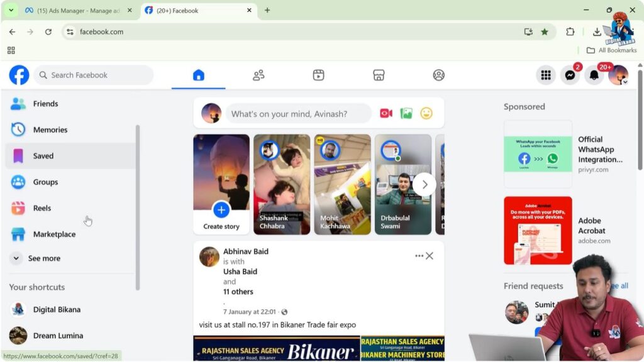The height and width of the screenshot is (362, 644).
Task: Start a Live video from the composer
Action: (x=386, y=113)
